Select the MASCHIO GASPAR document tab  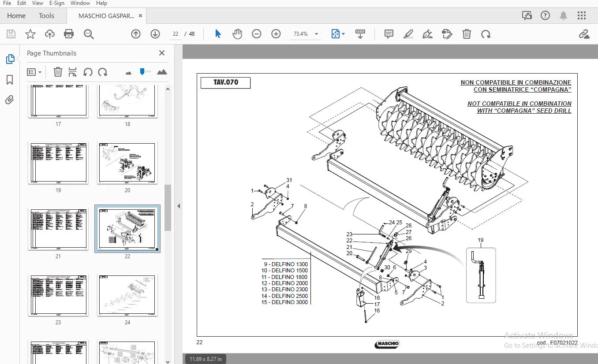[x=106, y=15]
